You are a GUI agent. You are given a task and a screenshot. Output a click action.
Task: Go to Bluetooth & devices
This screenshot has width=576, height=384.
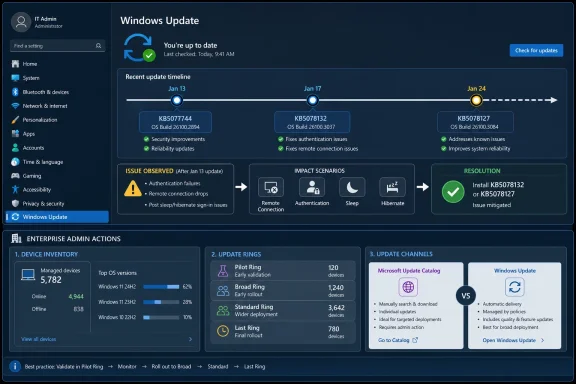click(57, 92)
